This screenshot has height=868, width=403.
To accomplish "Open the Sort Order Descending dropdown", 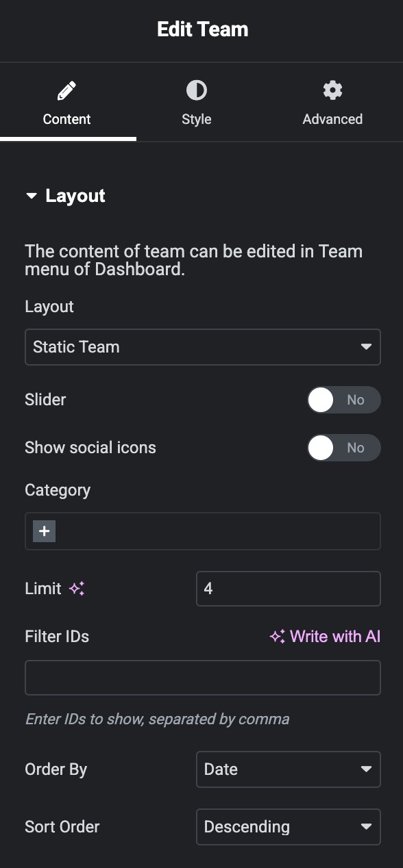I will coord(289,827).
